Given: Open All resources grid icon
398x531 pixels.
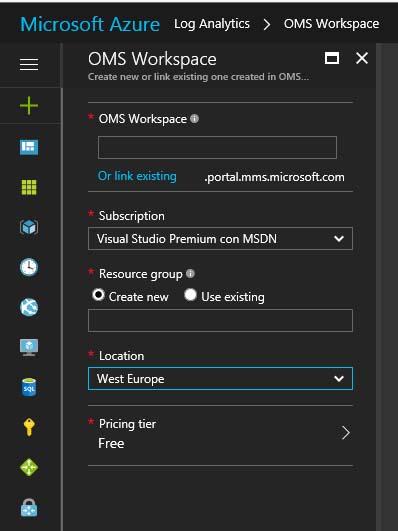Looking at the screenshot, I should click(x=29, y=187).
